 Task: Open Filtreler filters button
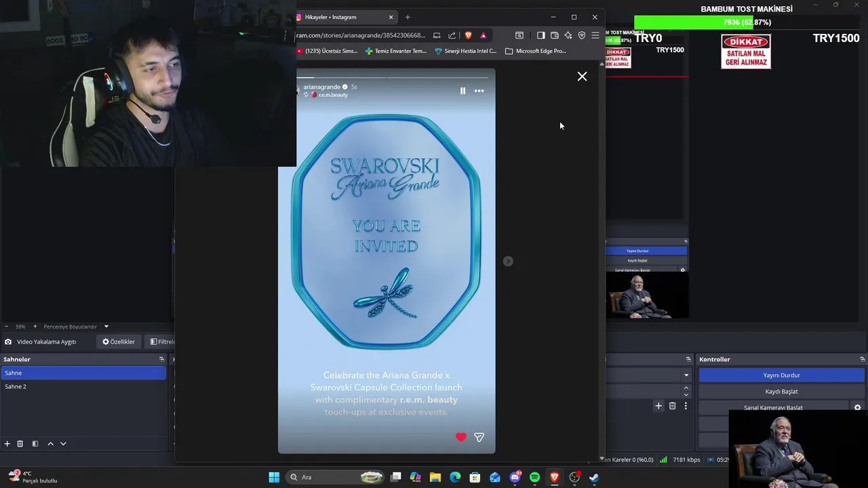(x=161, y=342)
